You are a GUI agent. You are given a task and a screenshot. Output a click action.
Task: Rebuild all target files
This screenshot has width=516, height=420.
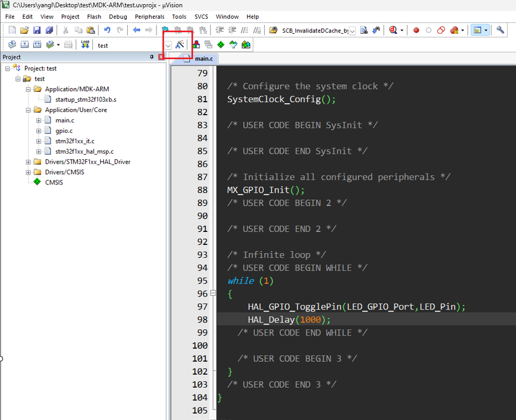coord(37,45)
